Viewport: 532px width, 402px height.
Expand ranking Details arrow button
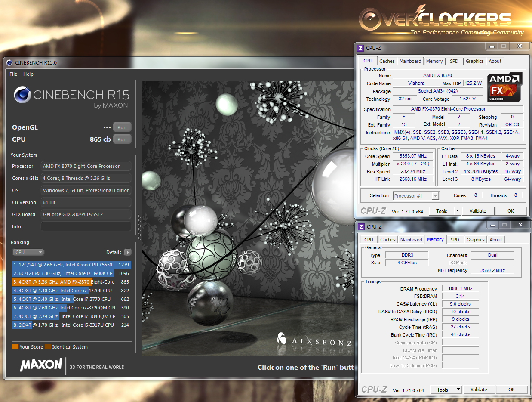[x=128, y=252]
